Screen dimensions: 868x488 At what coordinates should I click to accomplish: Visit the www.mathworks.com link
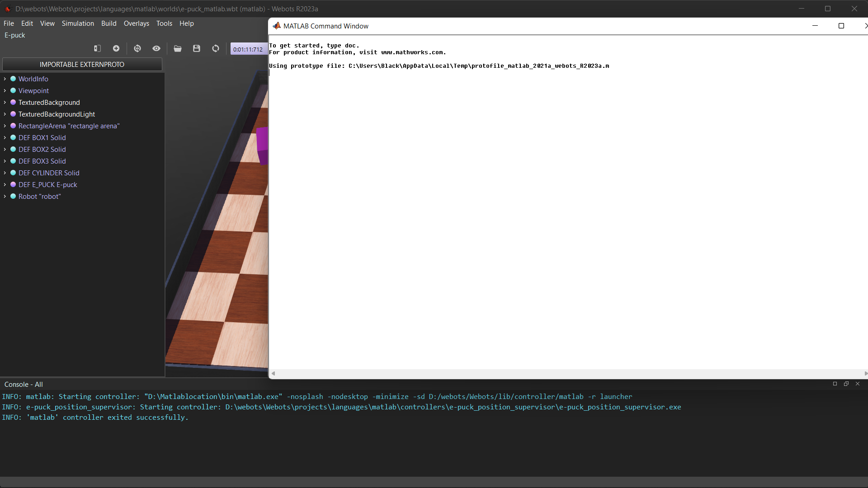(412, 52)
